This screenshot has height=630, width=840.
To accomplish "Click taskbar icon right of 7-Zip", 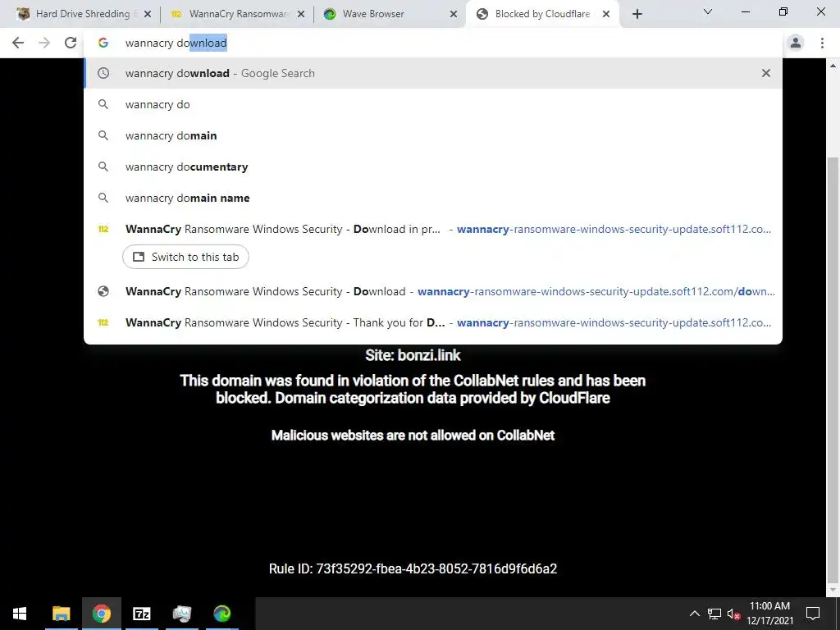I will tap(181, 614).
